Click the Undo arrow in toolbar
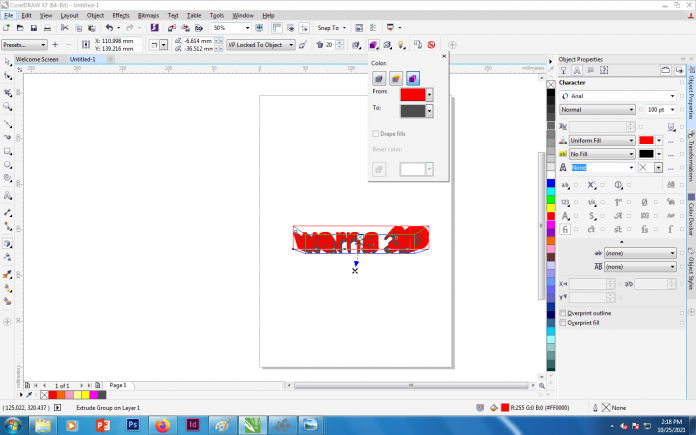Image resolution: width=696 pixels, height=435 pixels. (109, 29)
